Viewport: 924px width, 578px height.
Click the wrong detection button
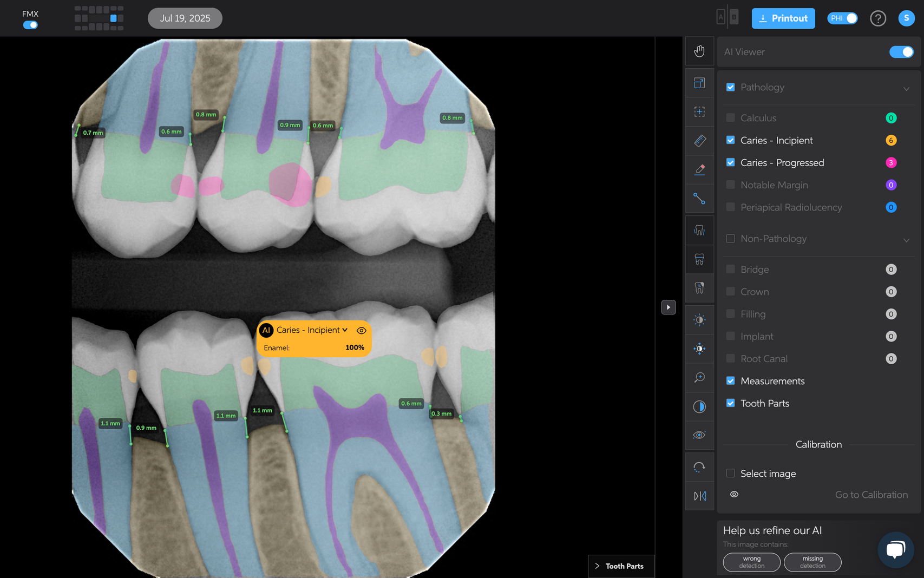coord(751,562)
